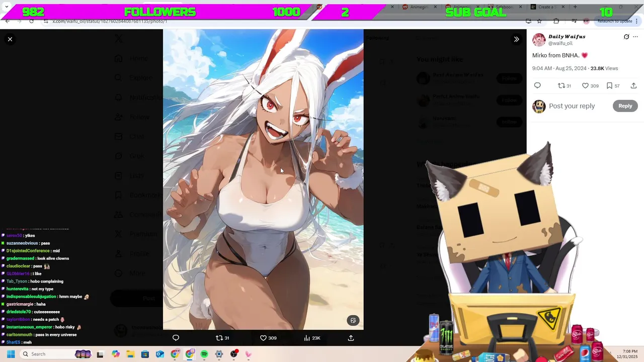Open OBS Studio from the taskbar

pos(234,354)
